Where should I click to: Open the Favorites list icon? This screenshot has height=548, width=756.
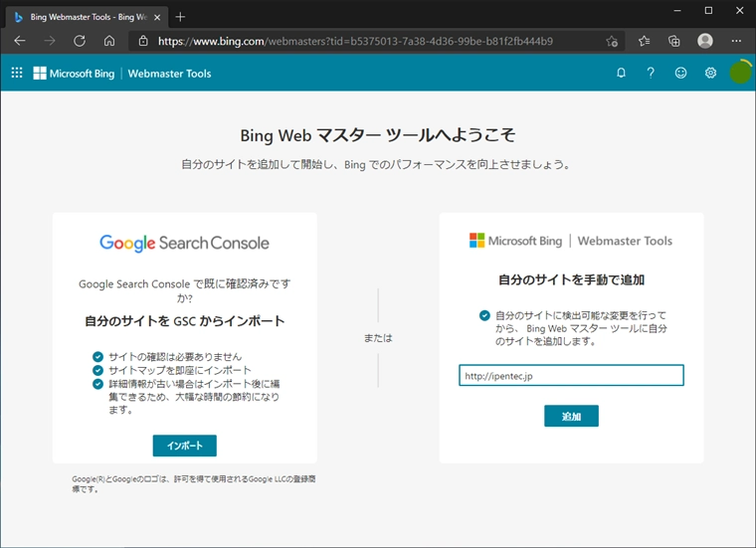coord(645,41)
